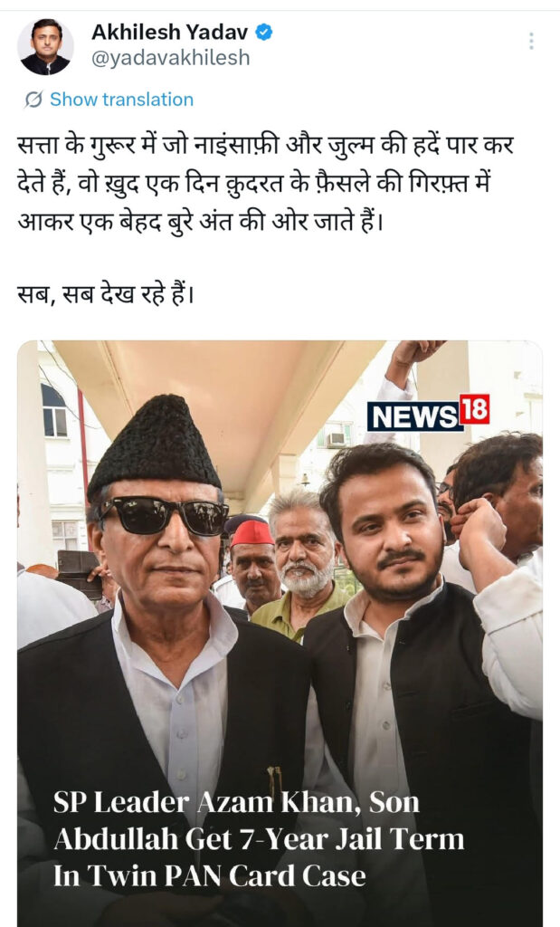
Task: Click the line "सब, सब देख रहे हैं।"
Action: point(106,294)
